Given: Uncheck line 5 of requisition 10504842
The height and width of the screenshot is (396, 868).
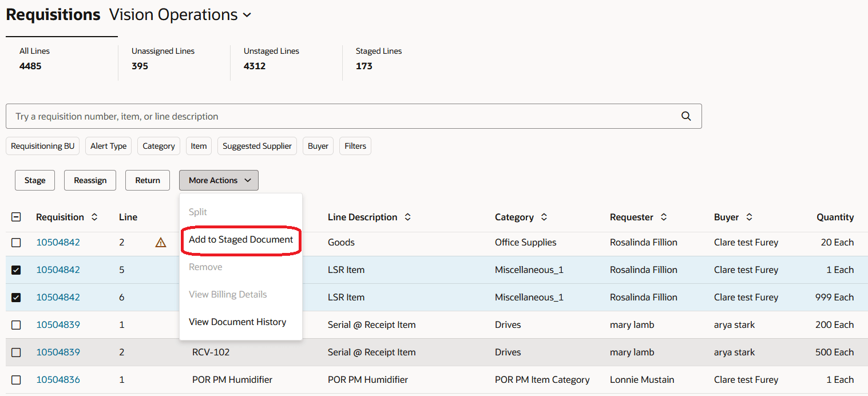Looking at the screenshot, I should point(16,270).
